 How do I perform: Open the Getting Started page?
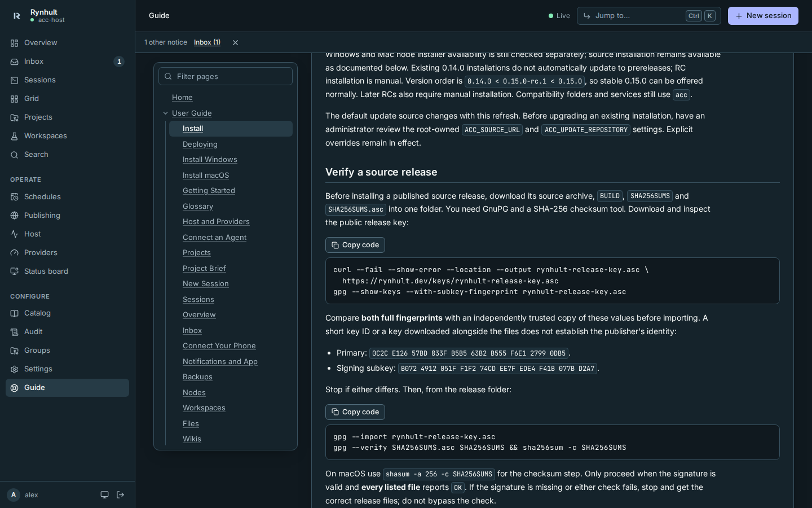(209, 191)
